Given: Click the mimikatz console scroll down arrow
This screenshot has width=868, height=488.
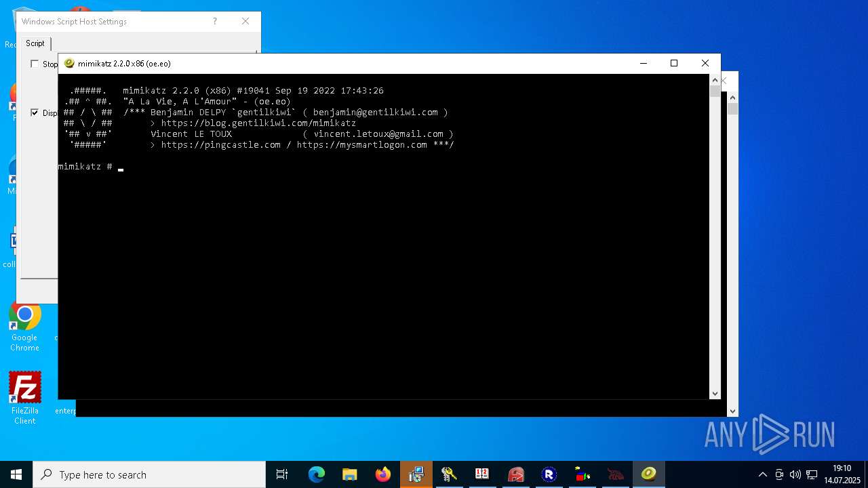Looking at the screenshot, I should pos(715,393).
